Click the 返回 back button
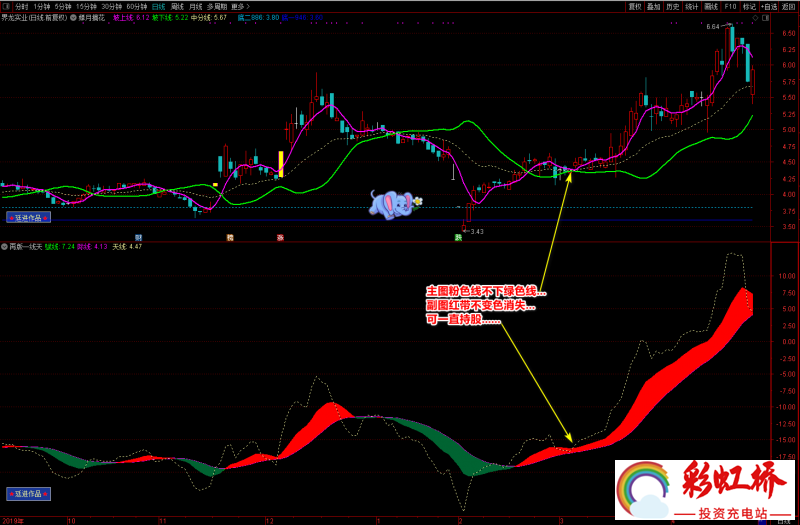The image size is (800, 525). tap(788, 7)
